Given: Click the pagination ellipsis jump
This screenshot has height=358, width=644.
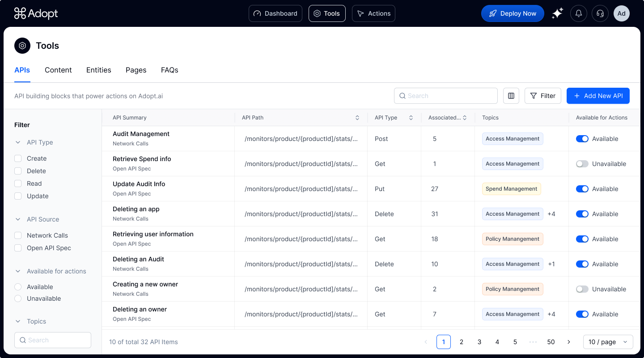Looking at the screenshot, I should (x=533, y=342).
